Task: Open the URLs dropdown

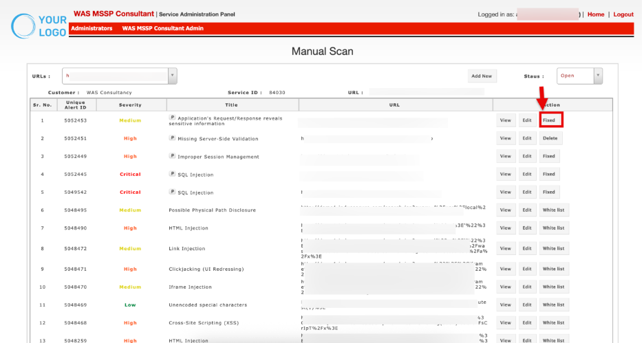Action: (120, 76)
